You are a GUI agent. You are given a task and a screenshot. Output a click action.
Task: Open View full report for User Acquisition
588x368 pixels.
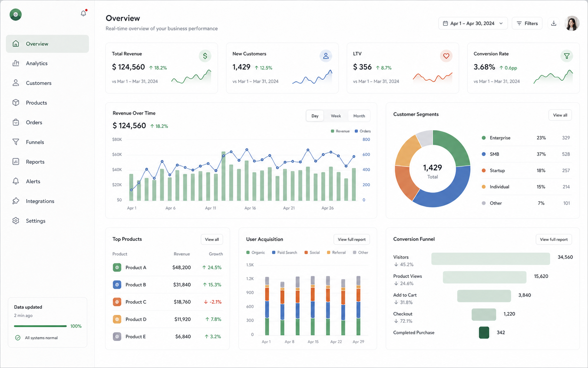351,240
